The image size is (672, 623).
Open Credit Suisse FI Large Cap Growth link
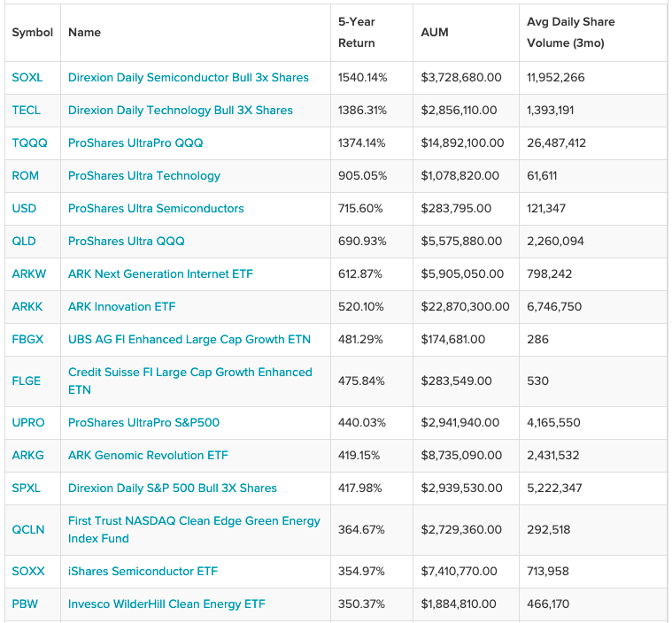(189, 381)
